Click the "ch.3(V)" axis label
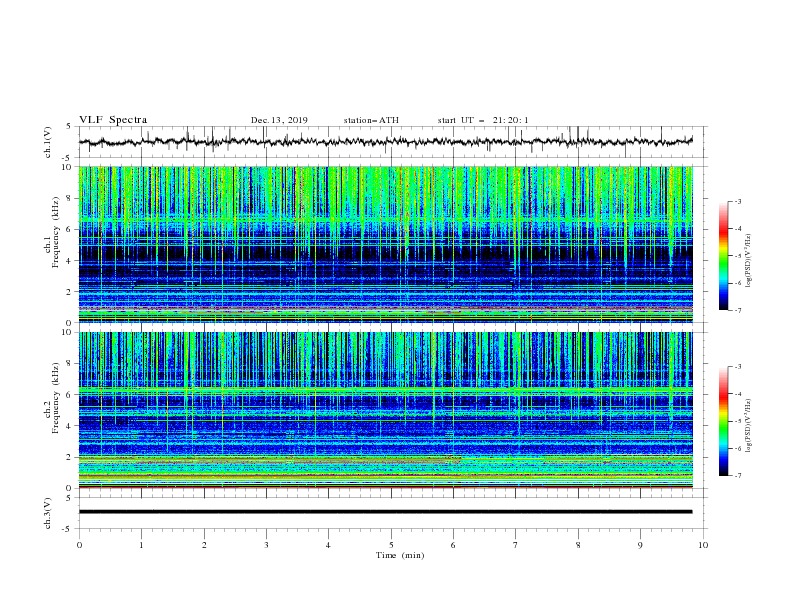The height and width of the screenshot is (612, 792). click(48, 513)
